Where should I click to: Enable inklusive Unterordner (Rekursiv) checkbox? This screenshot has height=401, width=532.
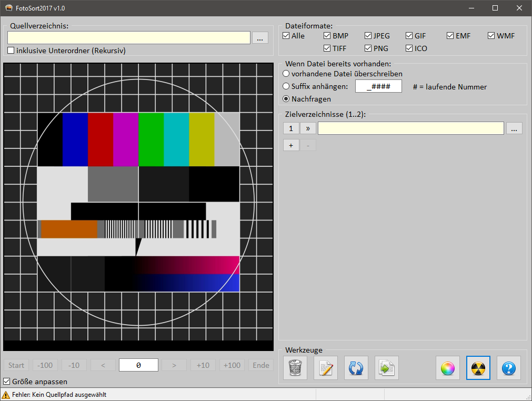coord(11,51)
